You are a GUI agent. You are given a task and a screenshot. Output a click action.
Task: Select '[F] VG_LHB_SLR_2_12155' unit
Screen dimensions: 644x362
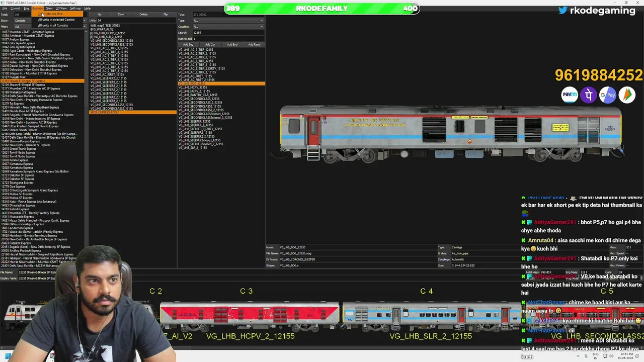(106, 37)
